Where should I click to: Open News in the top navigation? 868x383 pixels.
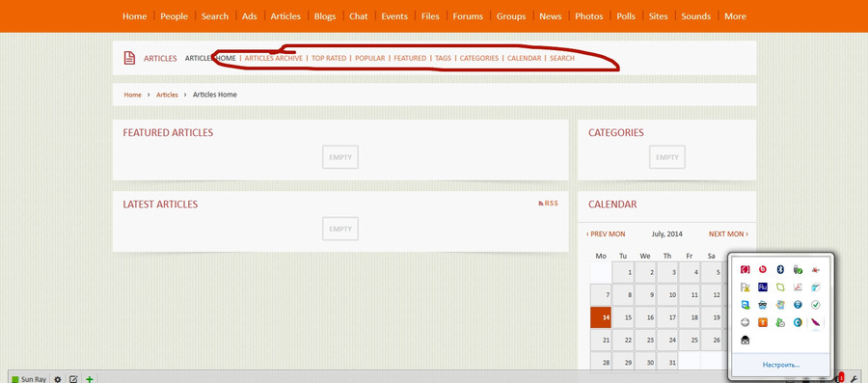(551, 16)
